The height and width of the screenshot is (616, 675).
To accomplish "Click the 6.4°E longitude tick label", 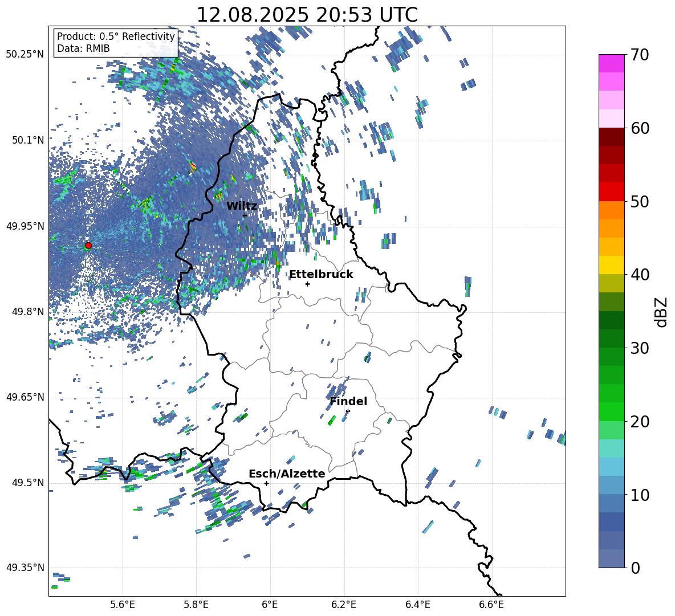I will tap(417, 605).
